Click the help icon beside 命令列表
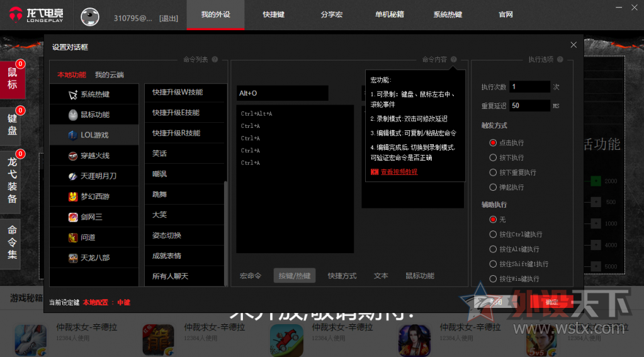The image size is (644, 357). (x=215, y=60)
